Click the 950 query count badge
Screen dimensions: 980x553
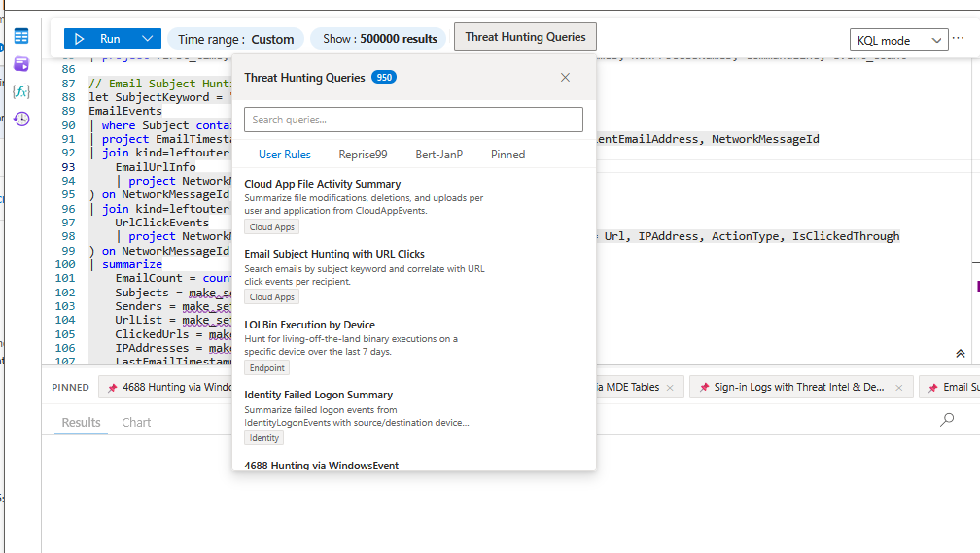(384, 78)
